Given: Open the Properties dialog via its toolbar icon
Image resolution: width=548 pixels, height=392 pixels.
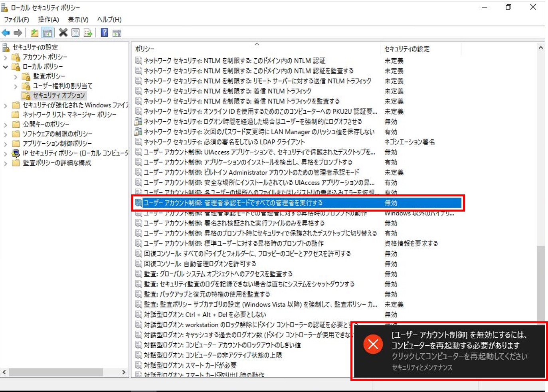Looking at the screenshot, I should [75, 33].
